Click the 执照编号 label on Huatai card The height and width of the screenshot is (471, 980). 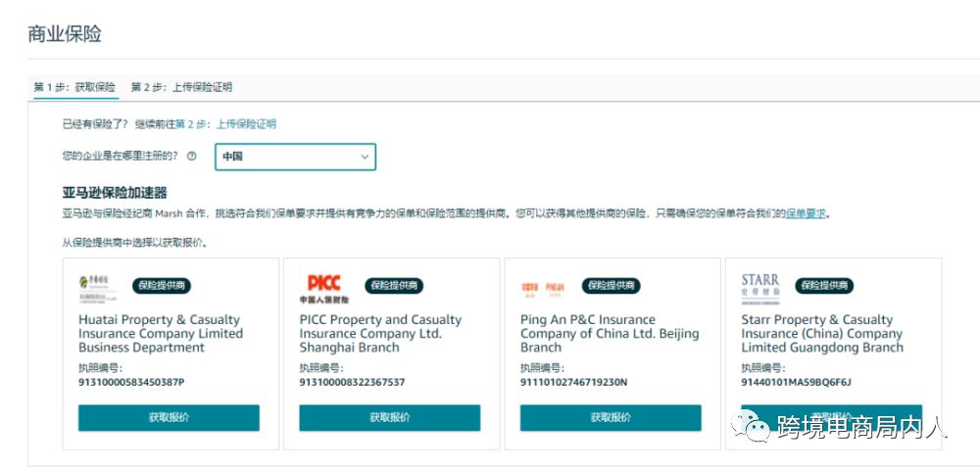(x=101, y=368)
